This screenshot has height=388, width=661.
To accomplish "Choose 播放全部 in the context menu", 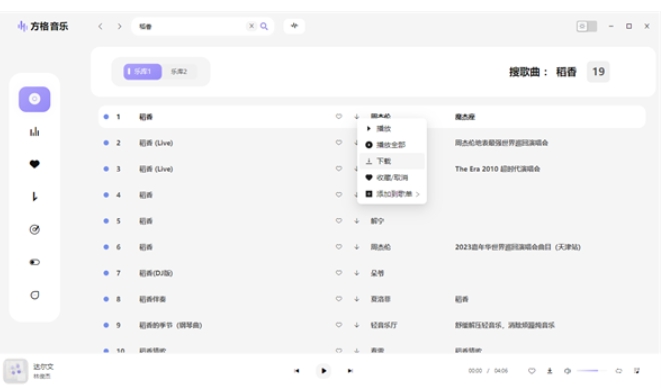I will click(x=392, y=145).
